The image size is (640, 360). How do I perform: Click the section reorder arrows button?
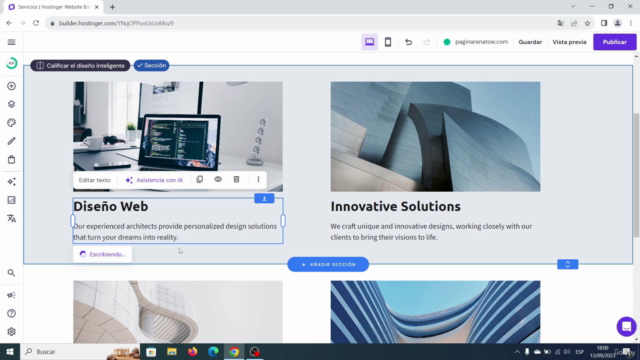[567, 264]
